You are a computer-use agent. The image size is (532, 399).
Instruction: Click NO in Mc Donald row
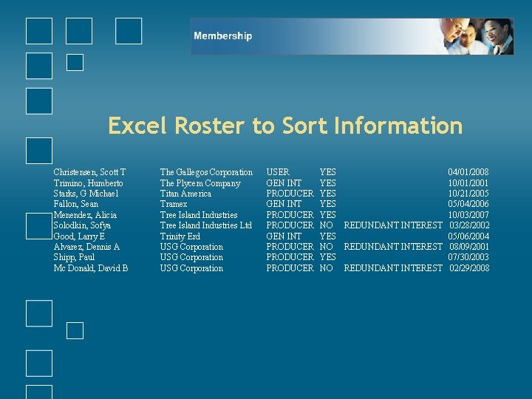[326, 268]
